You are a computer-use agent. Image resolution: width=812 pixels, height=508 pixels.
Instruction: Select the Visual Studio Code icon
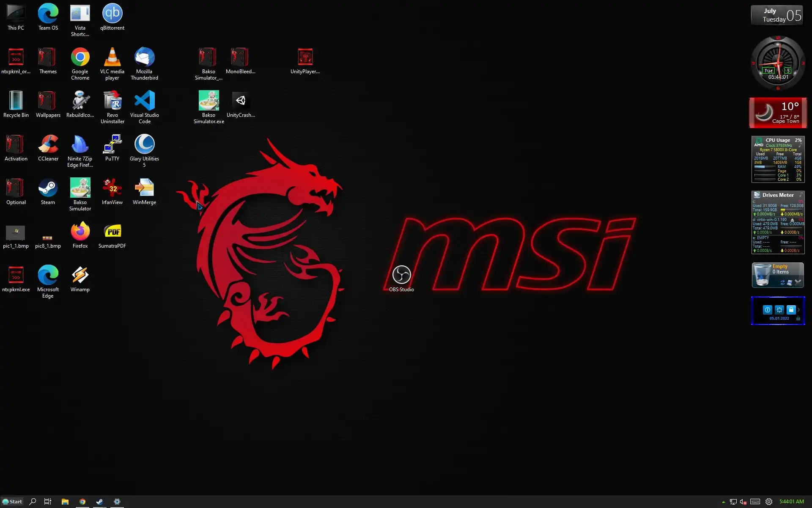pyautogui.click(x=144, y=102)
